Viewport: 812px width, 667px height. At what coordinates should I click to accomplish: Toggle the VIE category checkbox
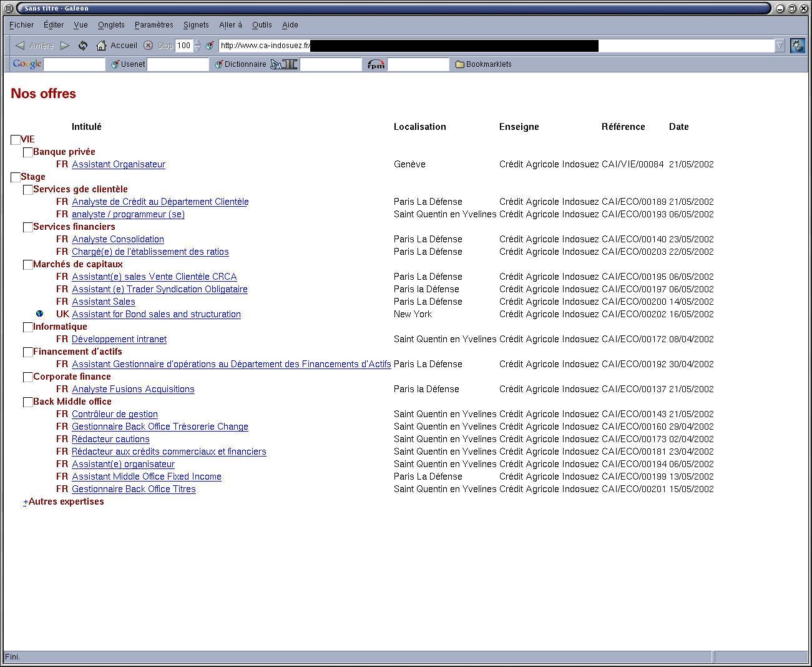(x=16, y=140)
